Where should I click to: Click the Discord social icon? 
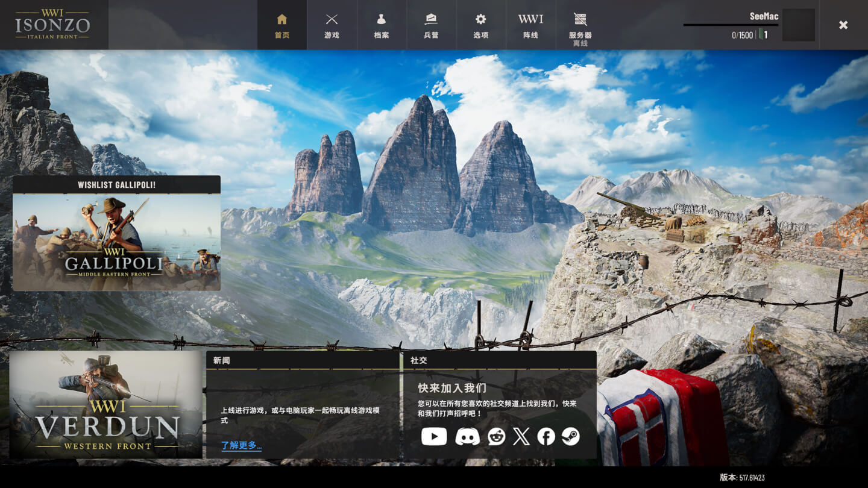[467, 436]
